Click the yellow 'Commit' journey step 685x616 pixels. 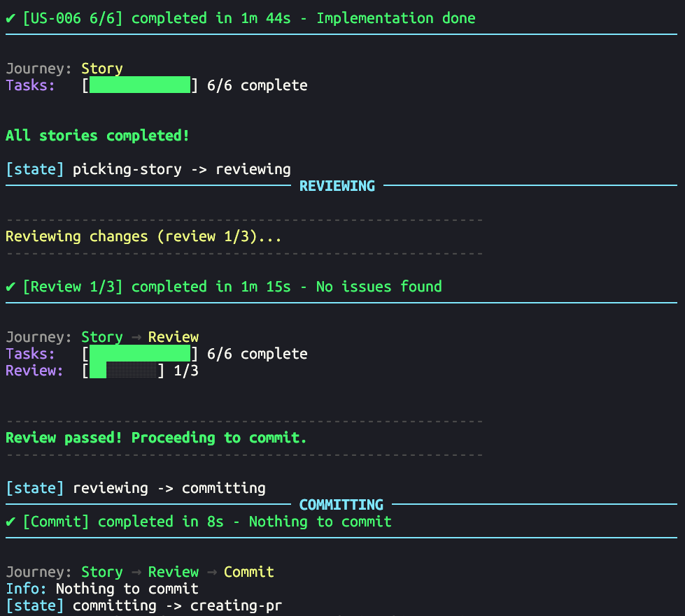[248, 572]
